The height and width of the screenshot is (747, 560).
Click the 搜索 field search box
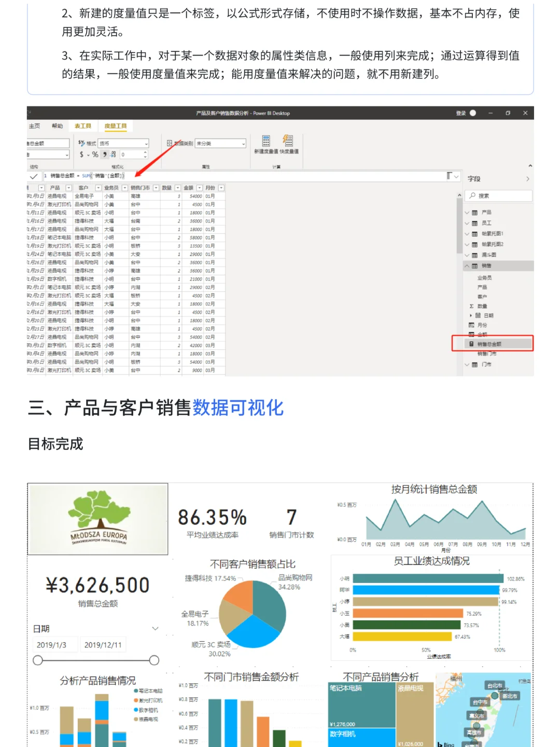coord(498,196)
